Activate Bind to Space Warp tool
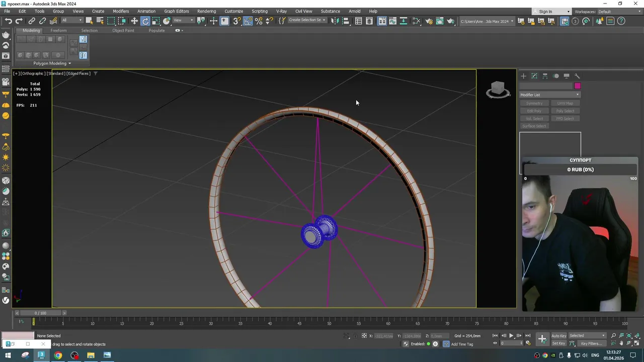644x362 pixels. tap(53, 21)
